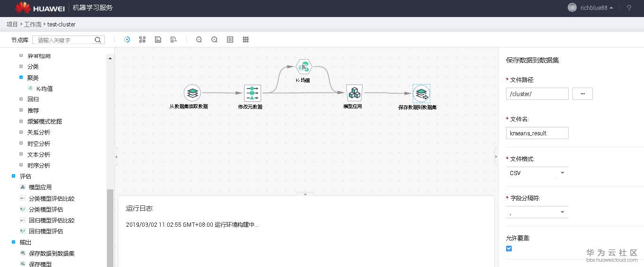Click the 保存数据到数据集 icon in node library
Screen dimensions: 644x267
click(23, 253)
